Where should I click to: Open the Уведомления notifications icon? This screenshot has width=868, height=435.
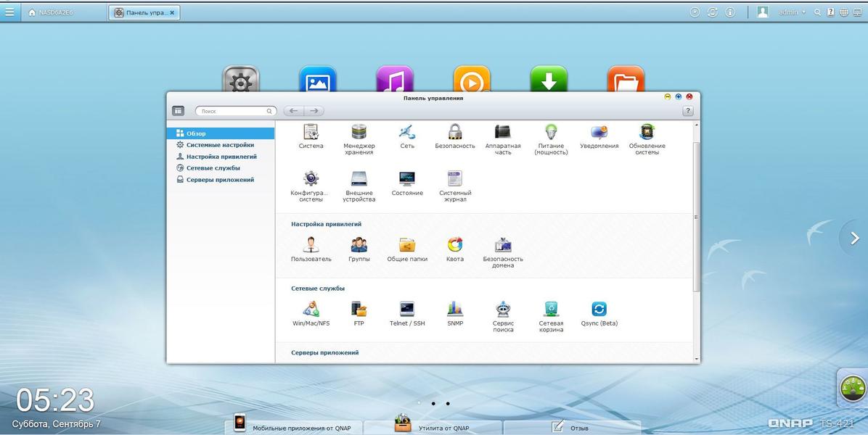click(599, 133)
